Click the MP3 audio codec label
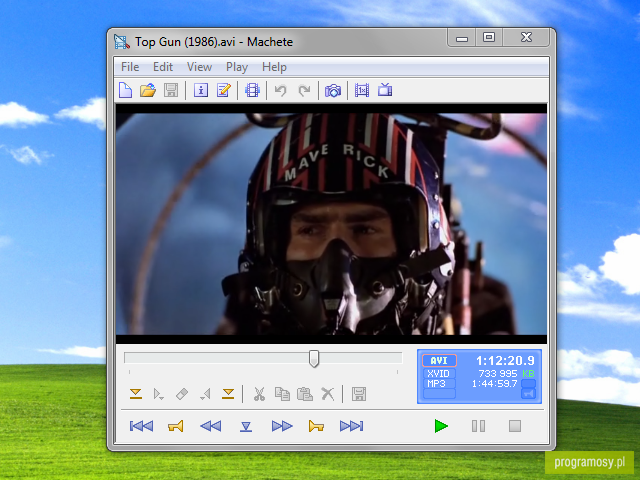This screenshot has height=480, width=640. [x=439, y=384]
